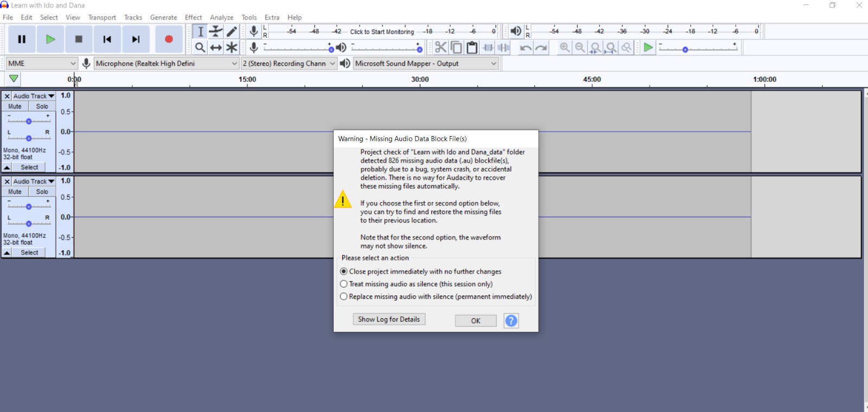Click the Zoom Toggle icon

[x=627, y=48]
